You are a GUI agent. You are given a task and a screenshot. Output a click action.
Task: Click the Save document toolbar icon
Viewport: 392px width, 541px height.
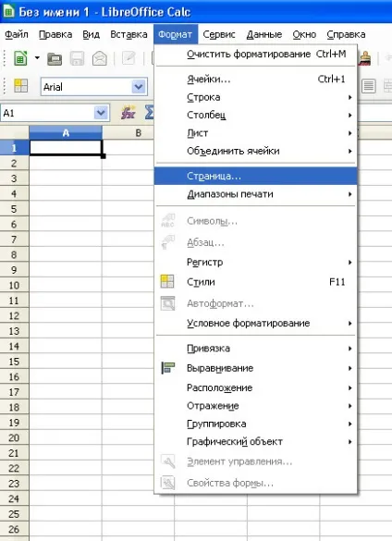tap(77, 58)
